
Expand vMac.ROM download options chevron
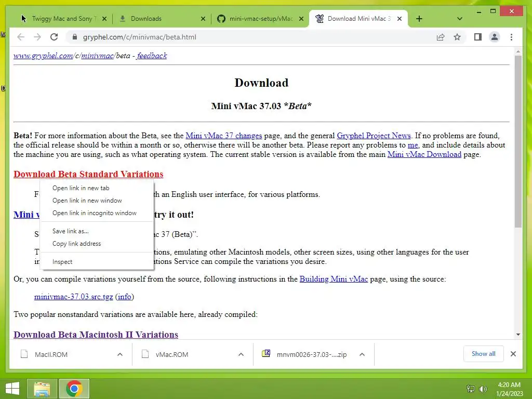(241, 354)
